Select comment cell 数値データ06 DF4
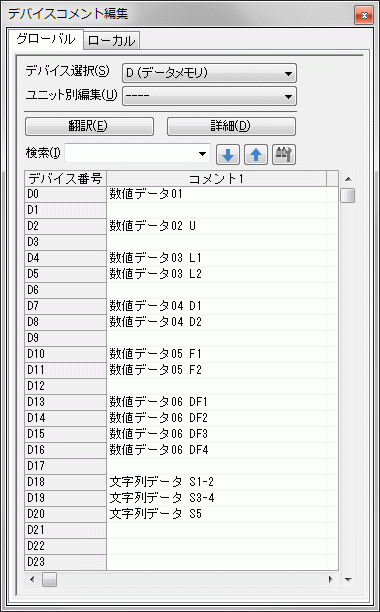The height and width of the screenshot is (612, 380). coord(217,450)
